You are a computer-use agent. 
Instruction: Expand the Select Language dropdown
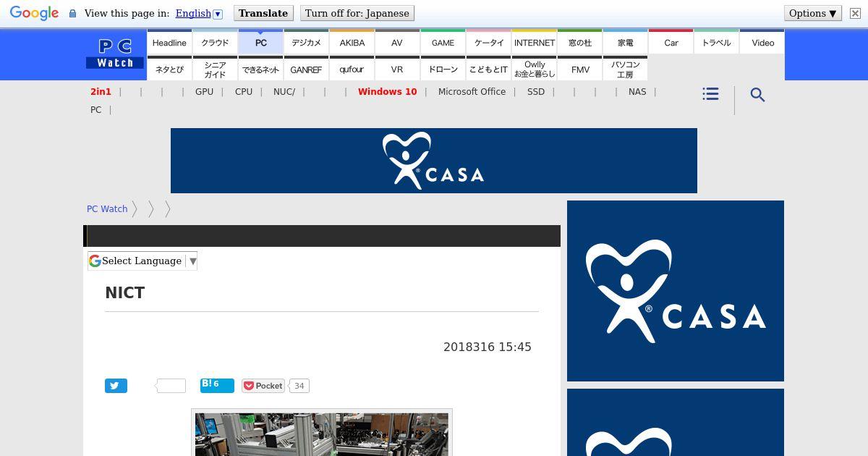point(142,261)
